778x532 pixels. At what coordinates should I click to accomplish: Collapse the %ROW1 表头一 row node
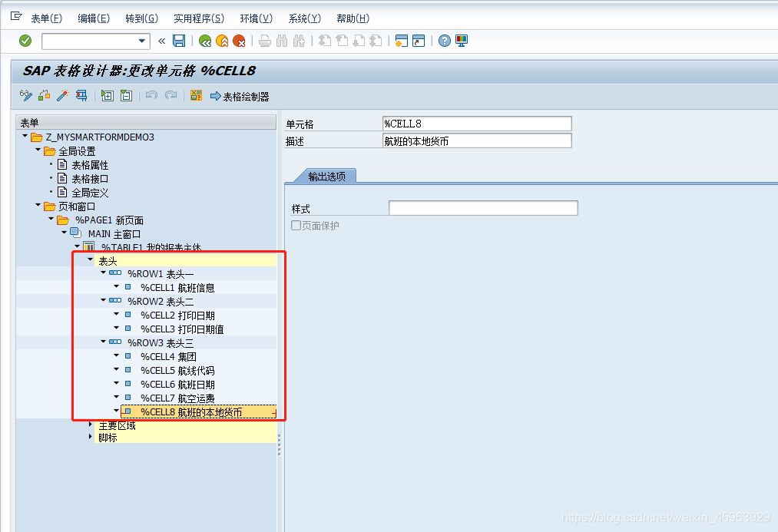[103, 273]
